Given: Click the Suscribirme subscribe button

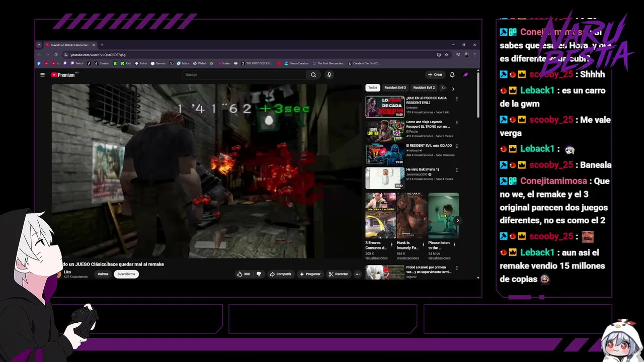Looking at the screenshot, I should coord(126,274).
